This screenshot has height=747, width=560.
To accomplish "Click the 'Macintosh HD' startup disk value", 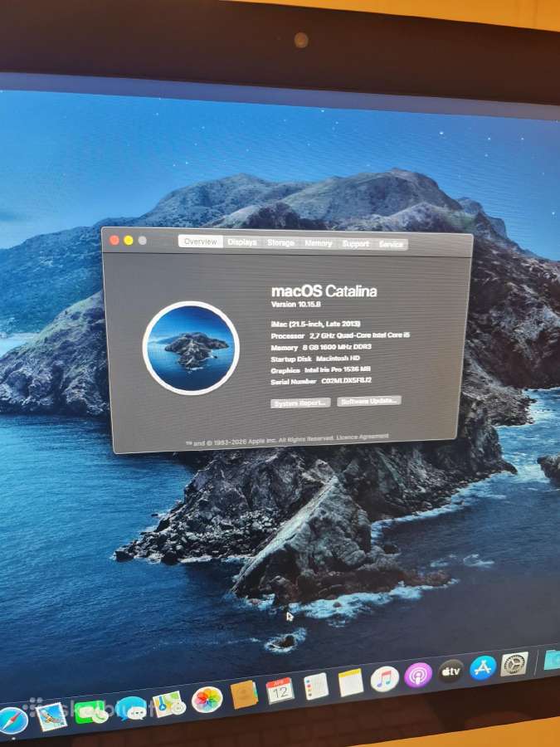I will tap(338, 359).
